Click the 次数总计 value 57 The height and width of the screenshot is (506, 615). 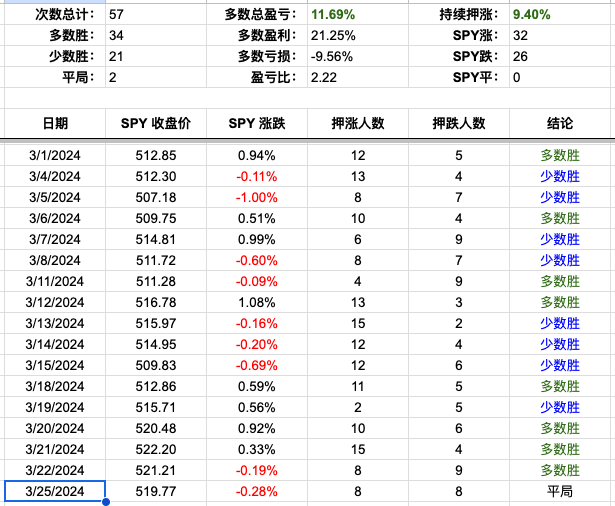tap(156, 15)
